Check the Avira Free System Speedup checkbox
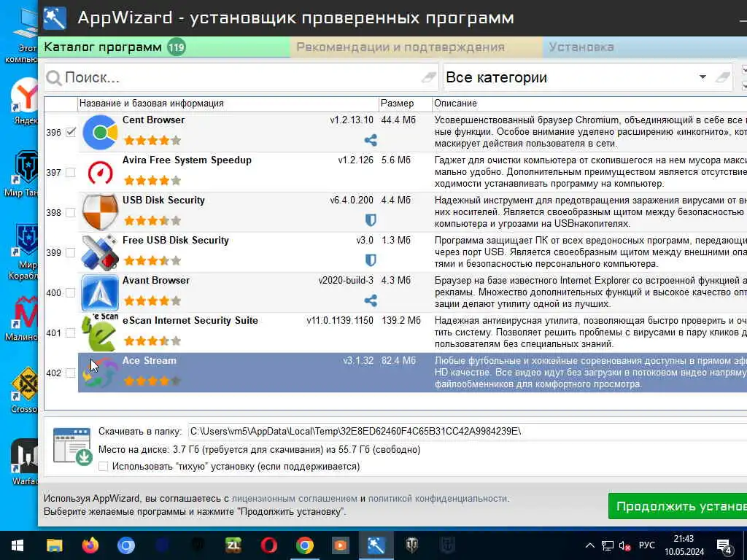 [71, 172]
